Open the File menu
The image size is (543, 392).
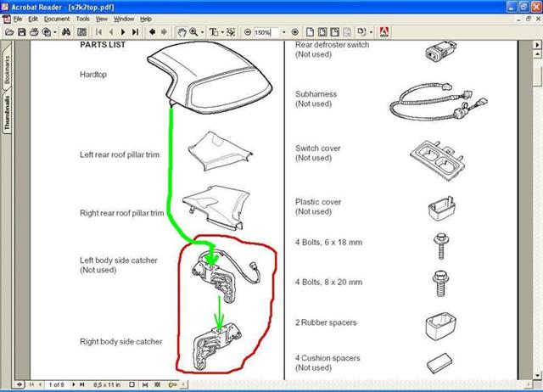(x=18, y=19)
